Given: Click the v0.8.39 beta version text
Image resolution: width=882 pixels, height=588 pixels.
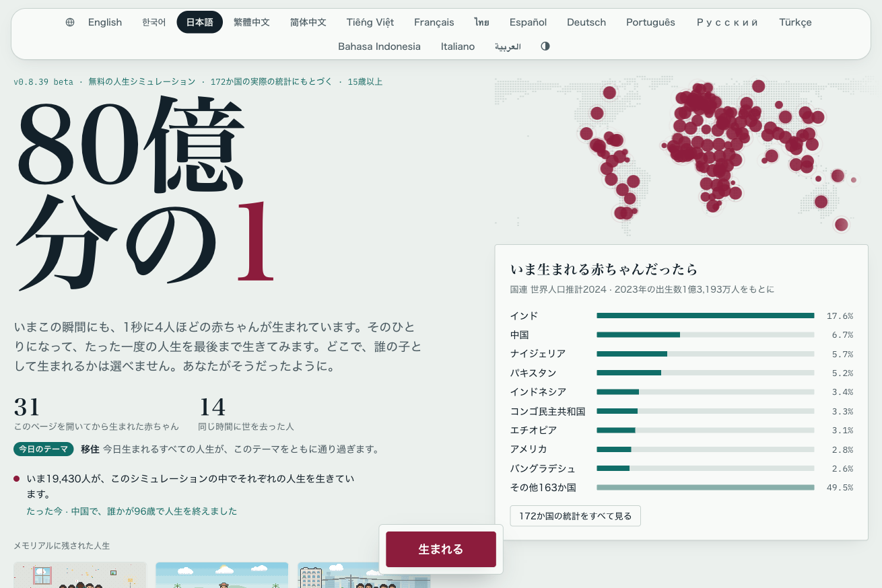Looking at the screenshot, I should coord(43,82).
